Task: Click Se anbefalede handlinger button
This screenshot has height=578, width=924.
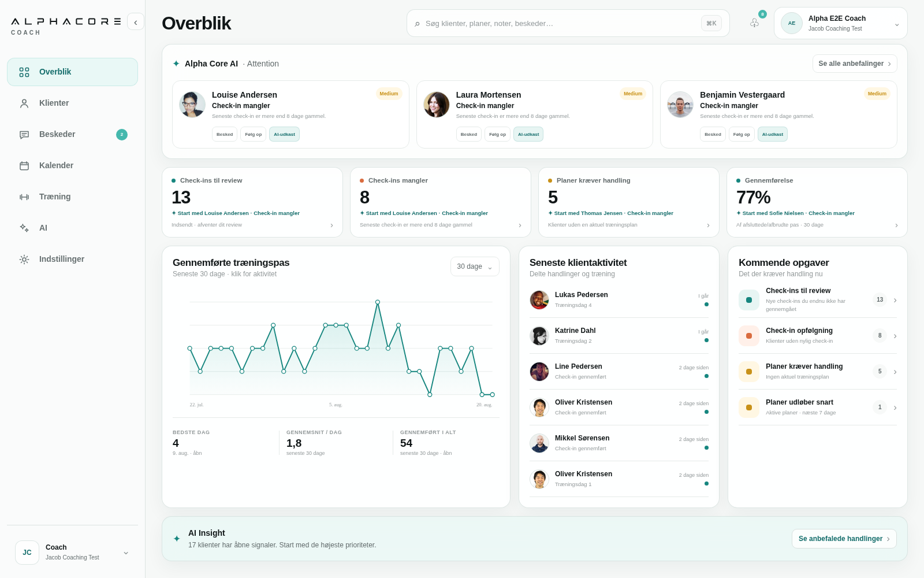Action: (844, 539)
